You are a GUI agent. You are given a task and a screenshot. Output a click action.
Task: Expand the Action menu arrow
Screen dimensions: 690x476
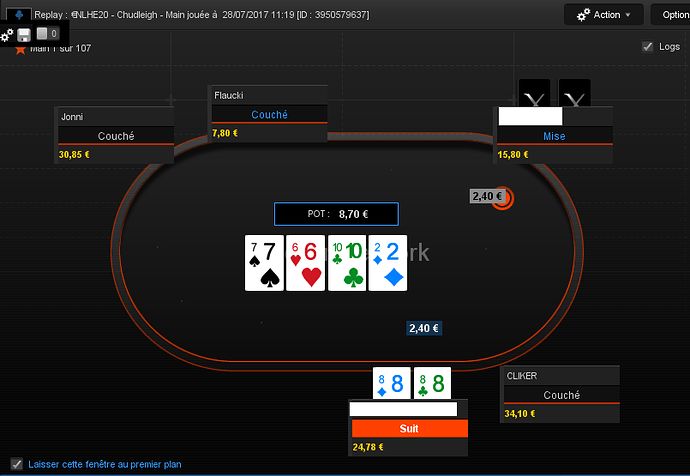pyautogui.click(x=628, y=15)
